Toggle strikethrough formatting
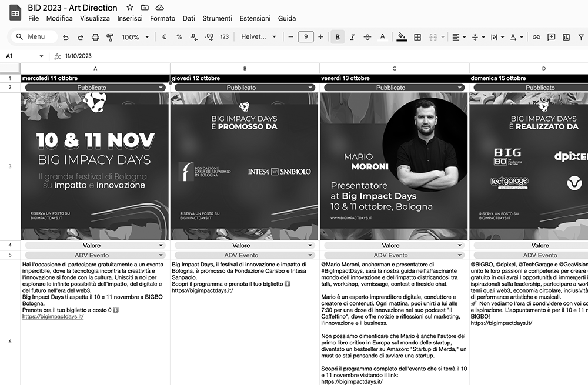The width and height of the screenshot is (588, 385). coord(367,37)
